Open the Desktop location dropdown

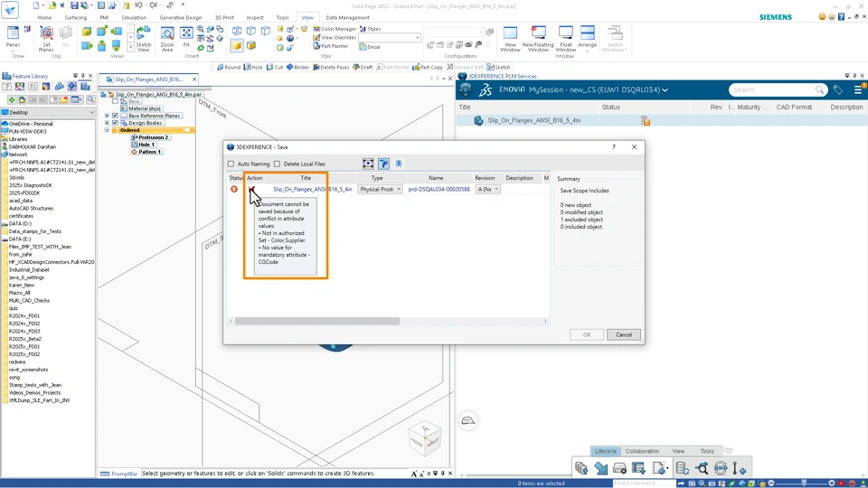pos(48,112)
